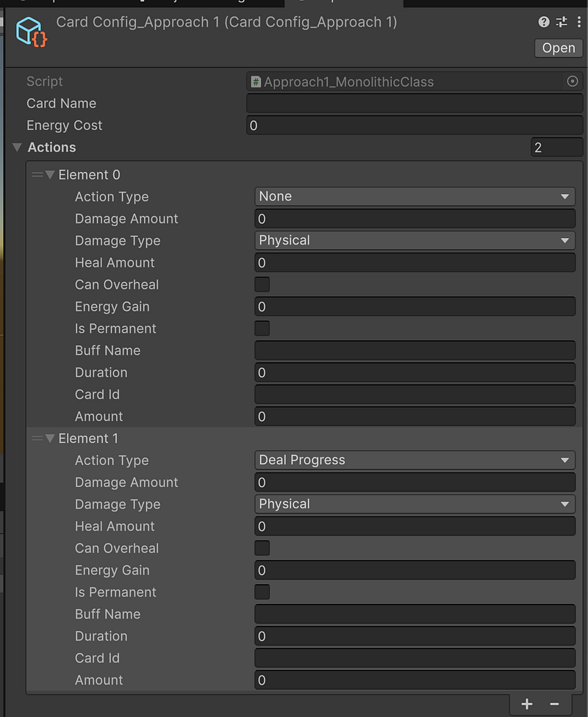Click the script file icon beside Approach1_MonolithicClass
Viewport: 588px width, 717px height.
(256, 82)
